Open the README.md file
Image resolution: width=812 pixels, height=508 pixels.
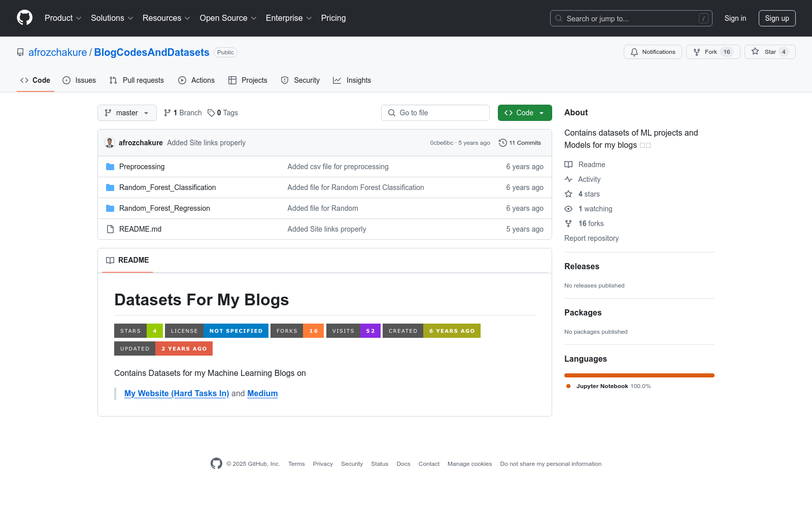[x=140, y=229]
